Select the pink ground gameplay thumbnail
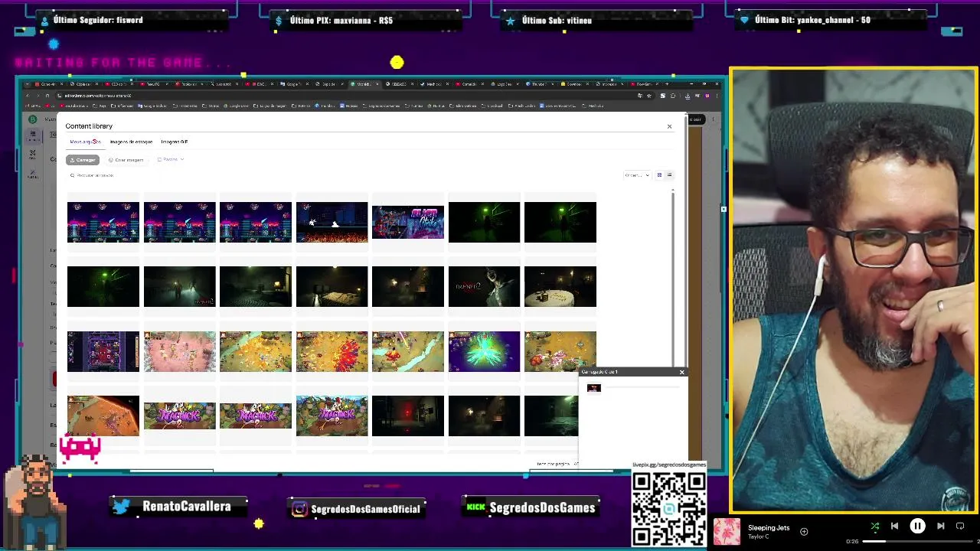 tap(180, 351)
